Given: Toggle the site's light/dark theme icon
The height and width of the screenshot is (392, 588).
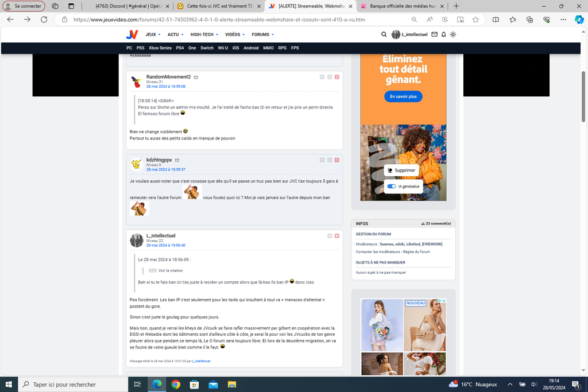Looking at the screenshot, I should pos(453,34).
